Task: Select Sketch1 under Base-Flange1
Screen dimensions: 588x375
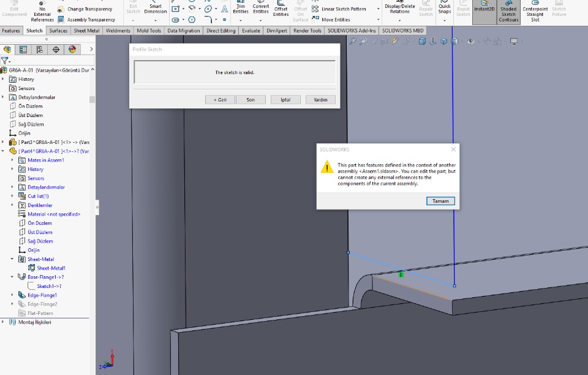Action: 45,286
